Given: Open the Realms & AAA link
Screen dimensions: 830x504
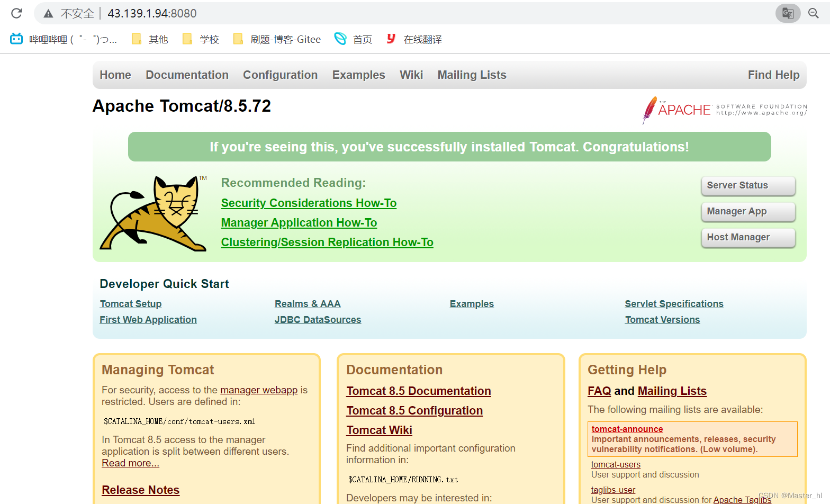Looking at the screenshot, I should pyautogui.click(x=308, y=304).
